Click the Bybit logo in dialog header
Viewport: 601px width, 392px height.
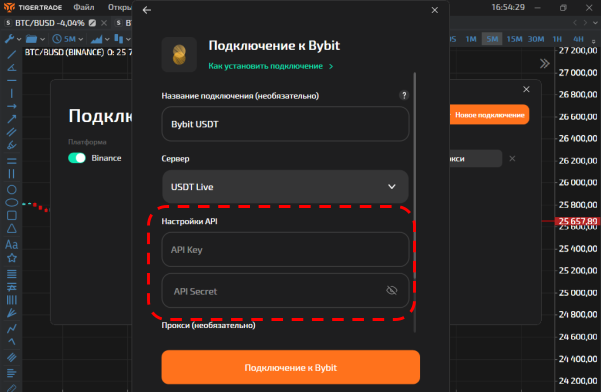pyautogui.click(x=179, y=54)
